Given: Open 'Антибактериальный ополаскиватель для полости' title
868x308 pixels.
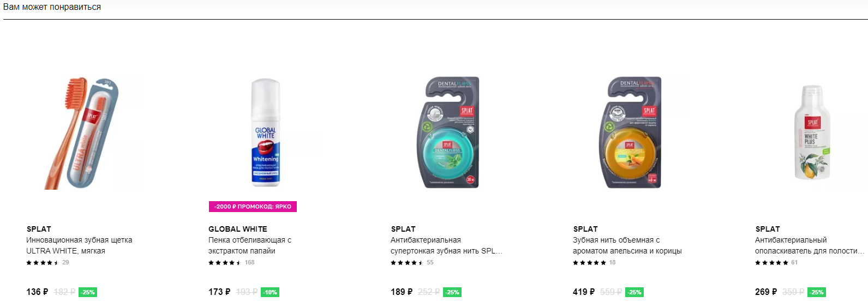Looking at the screenshot, I should [x=810, y=245].
